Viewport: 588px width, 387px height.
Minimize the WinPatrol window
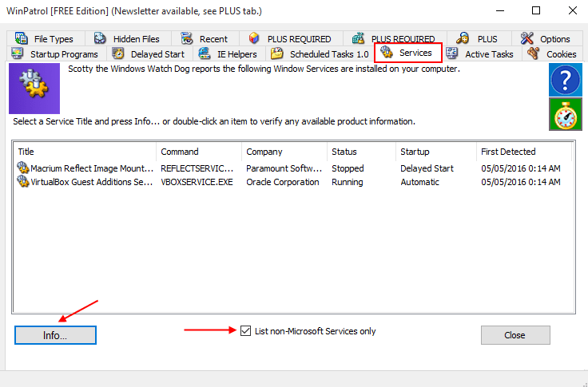tap(500, 10)
